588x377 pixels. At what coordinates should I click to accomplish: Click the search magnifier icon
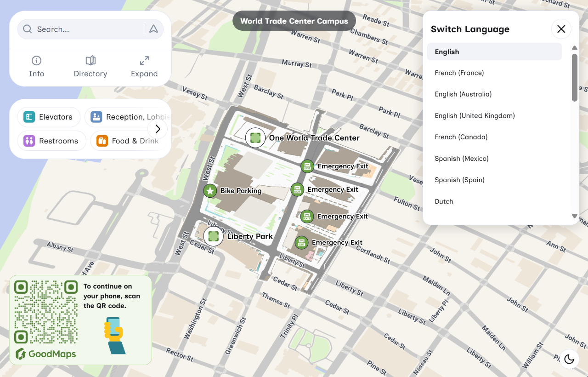(28, 29)
